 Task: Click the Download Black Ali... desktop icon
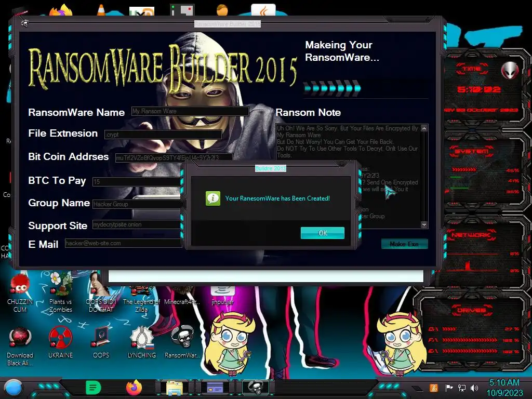tap(20, 347)
